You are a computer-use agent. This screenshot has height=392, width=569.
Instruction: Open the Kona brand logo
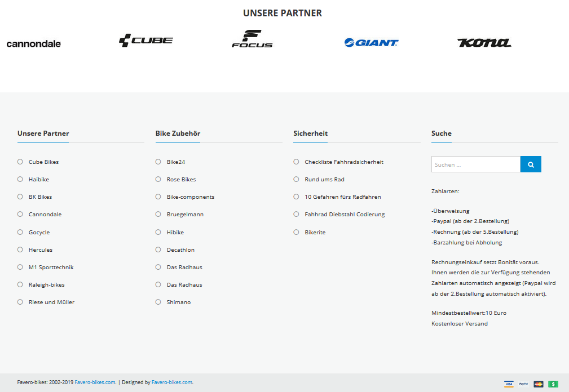click(x=484, y=43)
